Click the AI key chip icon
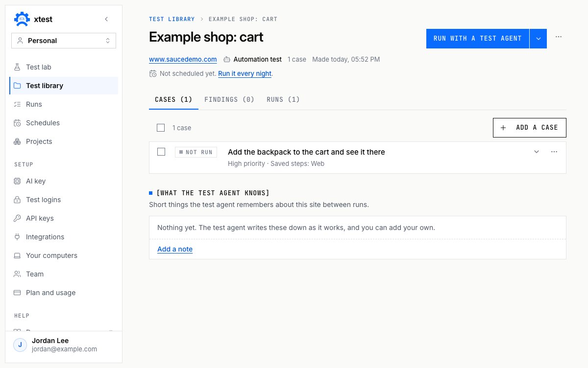The width and height of the screenshot is (588, 368). (x=17, y=181)
